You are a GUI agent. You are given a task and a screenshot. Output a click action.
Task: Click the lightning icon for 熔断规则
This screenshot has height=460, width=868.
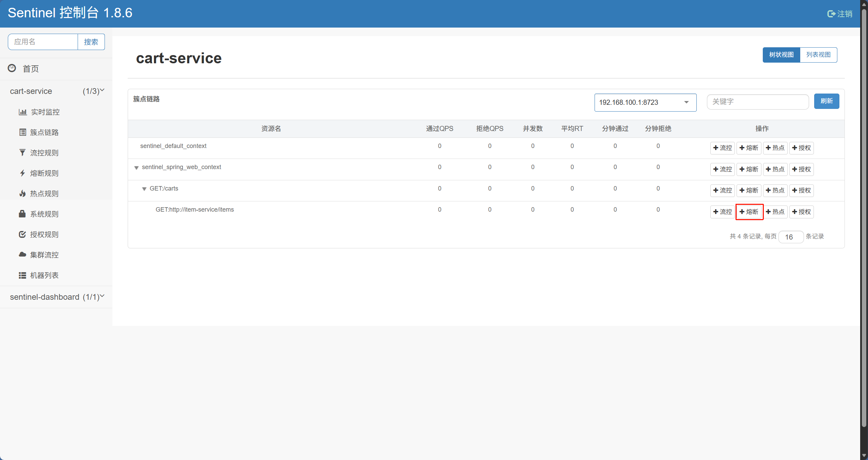22,173
